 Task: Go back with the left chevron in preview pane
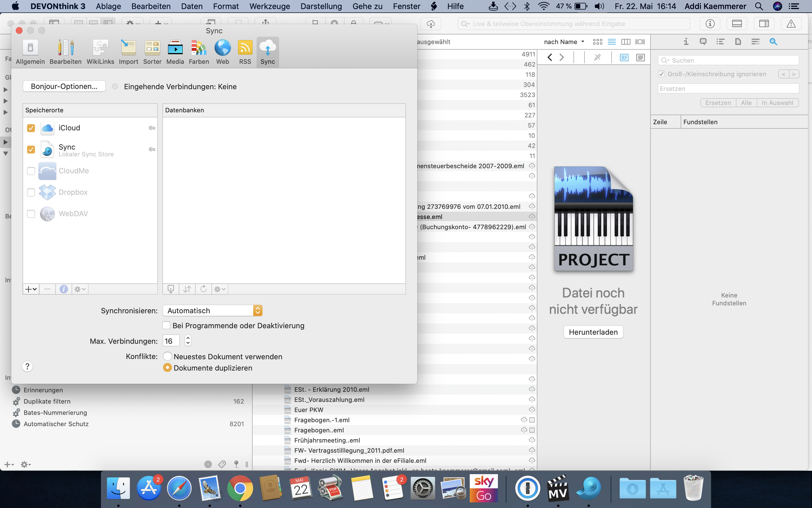550,58
